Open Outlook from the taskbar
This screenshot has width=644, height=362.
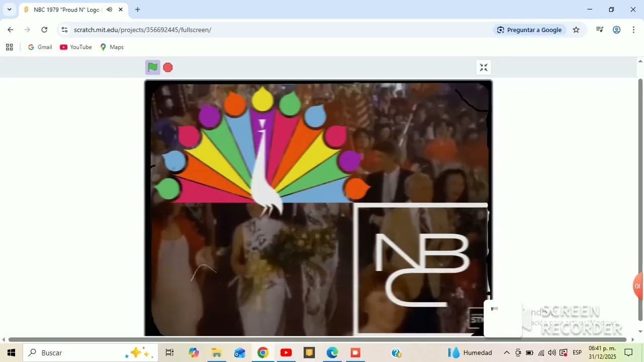(239, 353)
